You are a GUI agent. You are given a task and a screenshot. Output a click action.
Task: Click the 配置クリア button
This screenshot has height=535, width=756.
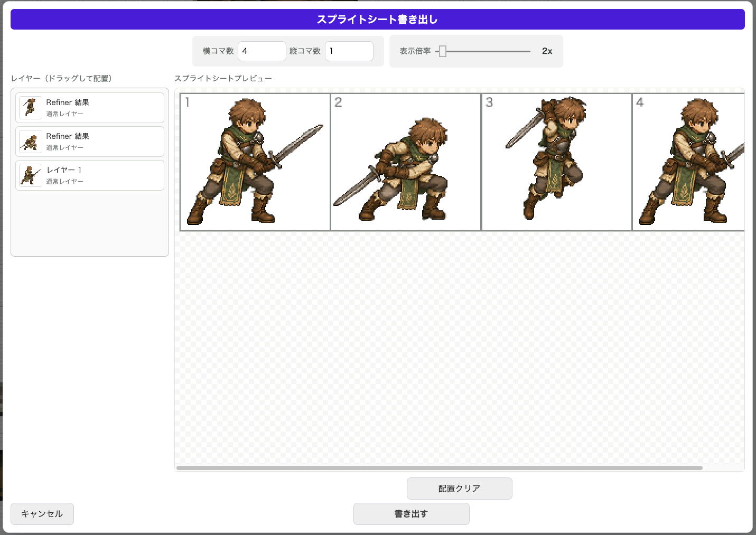click(x=460, y=489)
